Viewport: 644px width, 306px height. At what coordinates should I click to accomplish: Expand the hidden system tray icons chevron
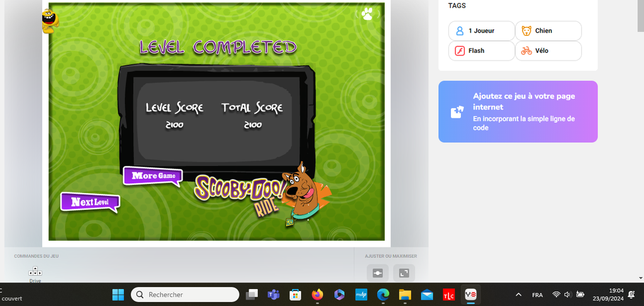(x=518, y=295)
